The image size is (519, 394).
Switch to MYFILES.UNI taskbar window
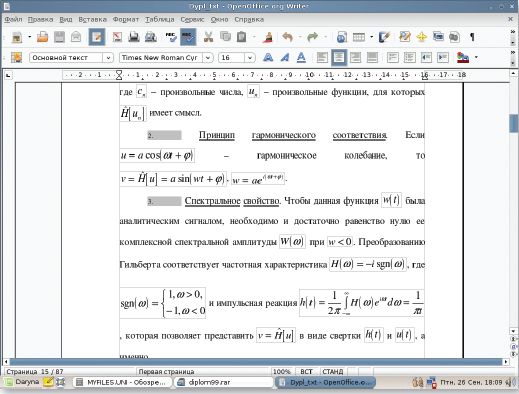[122, 382]
